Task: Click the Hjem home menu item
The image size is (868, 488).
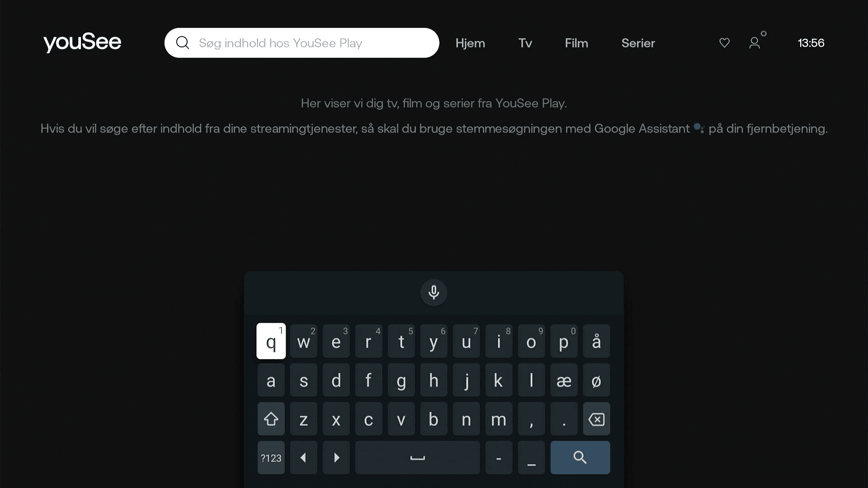Action: point(470,42)
